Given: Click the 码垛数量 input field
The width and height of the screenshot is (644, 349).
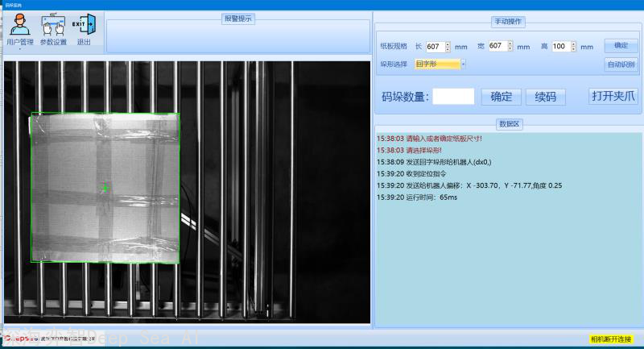Looking at the screenshot, I should (x=453, y=97).
